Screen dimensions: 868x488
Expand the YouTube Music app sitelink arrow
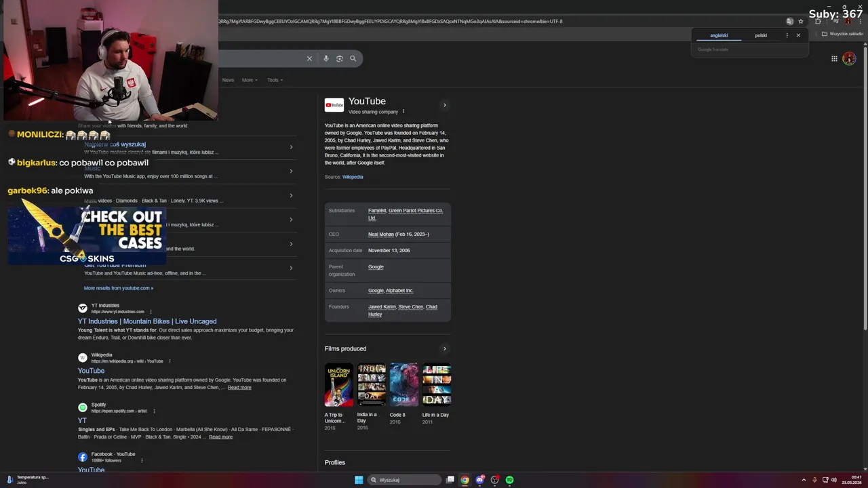click(x=291, y=171)
